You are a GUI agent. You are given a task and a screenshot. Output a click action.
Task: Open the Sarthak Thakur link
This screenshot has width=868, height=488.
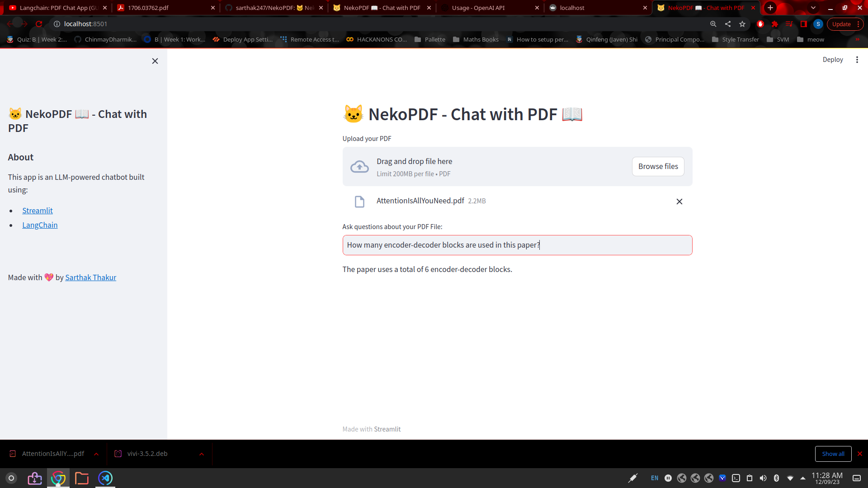point(90,277)
